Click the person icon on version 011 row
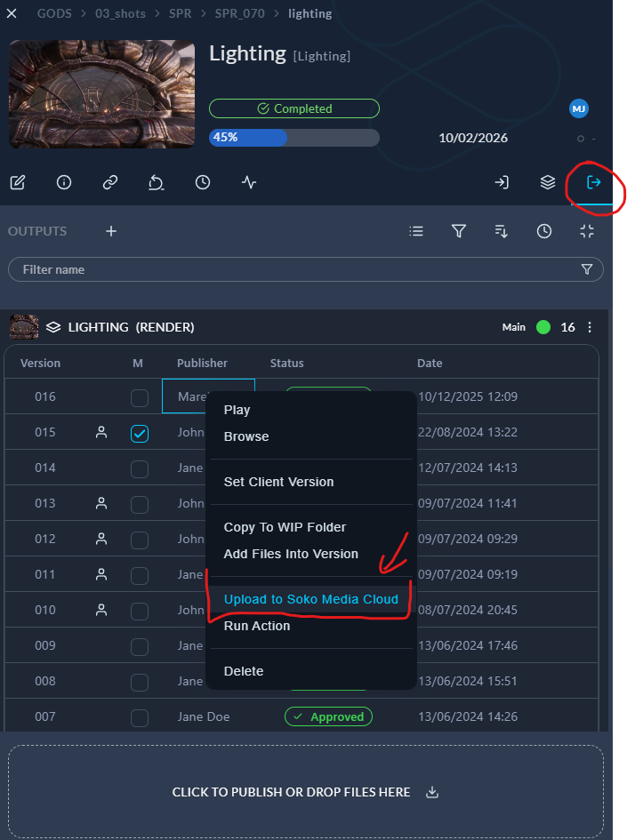This screenshot has width=627, height=840. click(x=100, y=574)
